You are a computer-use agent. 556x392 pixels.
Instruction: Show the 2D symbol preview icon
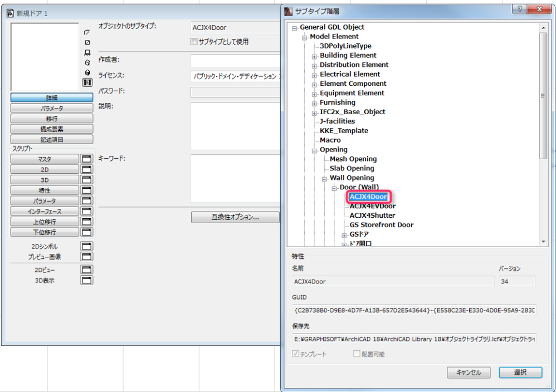87,32
